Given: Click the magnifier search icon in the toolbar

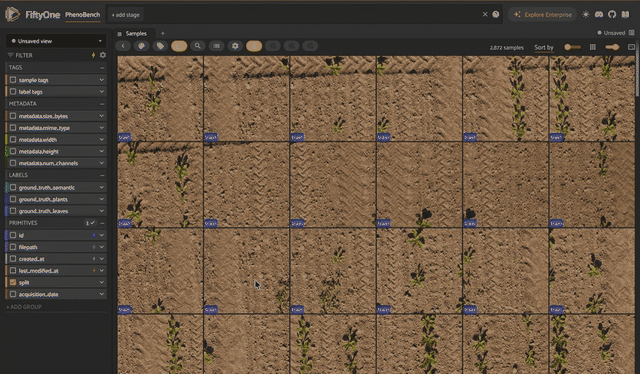Looking at the screenshot, I should click(198, 46).
